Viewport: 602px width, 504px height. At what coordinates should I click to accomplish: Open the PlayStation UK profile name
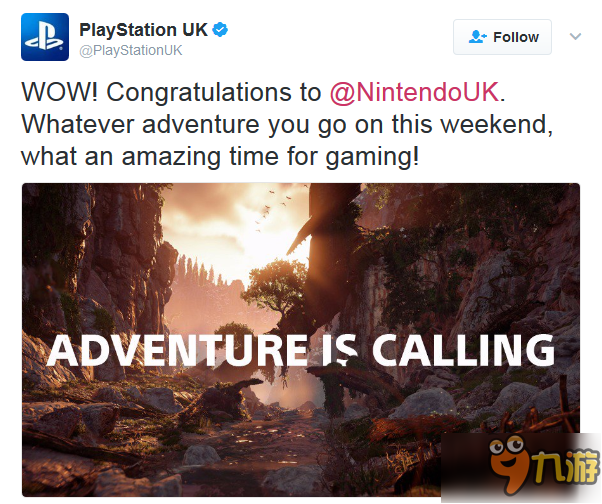point(143,30)
